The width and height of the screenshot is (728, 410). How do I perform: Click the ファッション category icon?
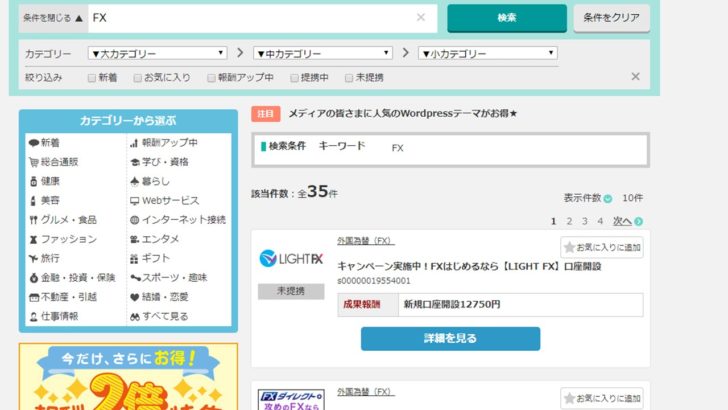click(33, 240)
